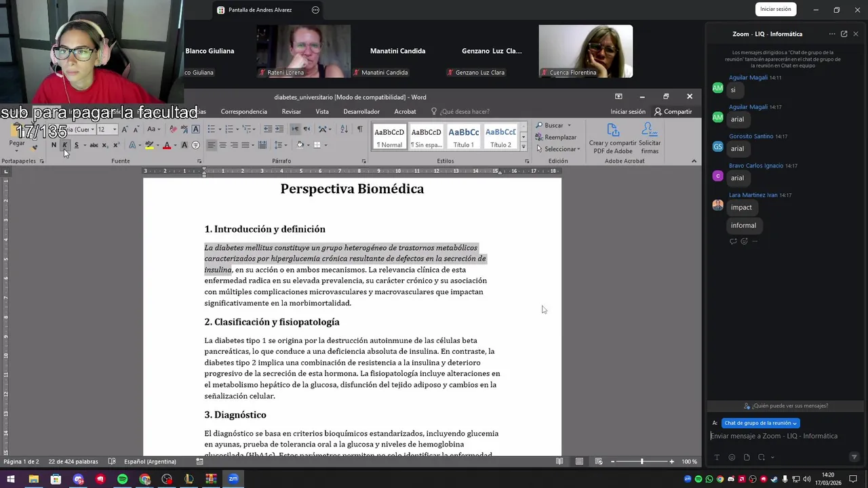Open the font color dropdown arrow

pos(174,145)
